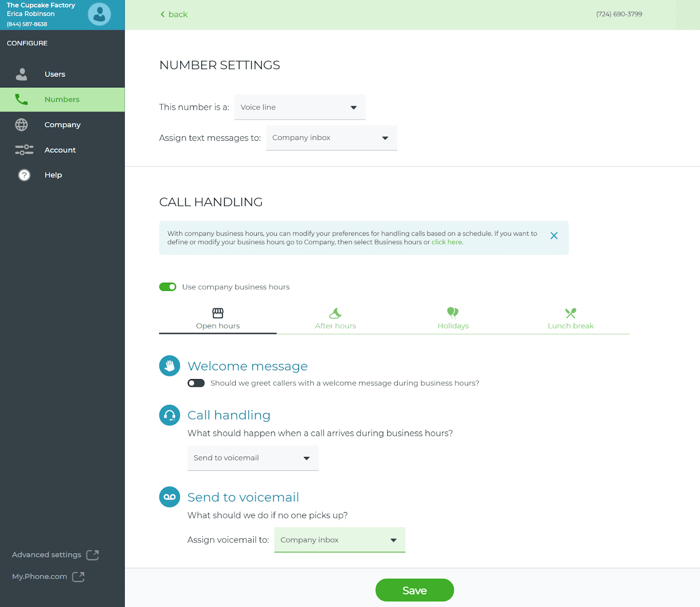Toggle off Use company business hours
The image size is (700, 607).
[x=168, y=287]
